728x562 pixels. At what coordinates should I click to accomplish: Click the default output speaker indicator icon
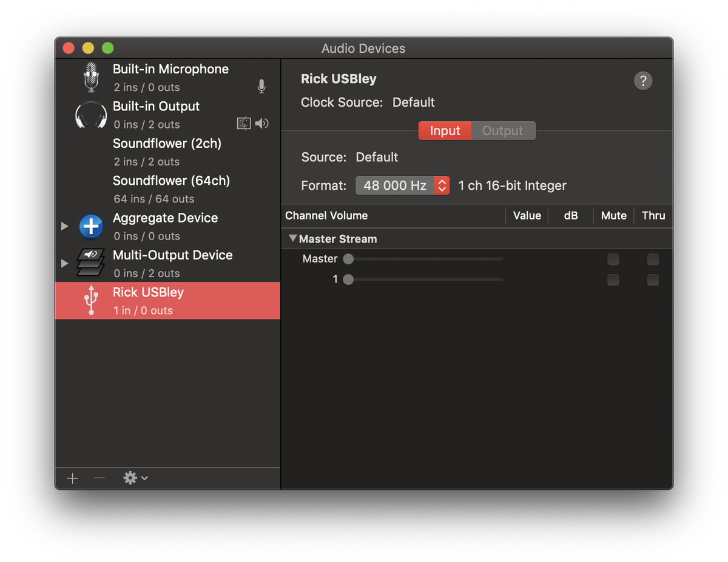(261, 124)
